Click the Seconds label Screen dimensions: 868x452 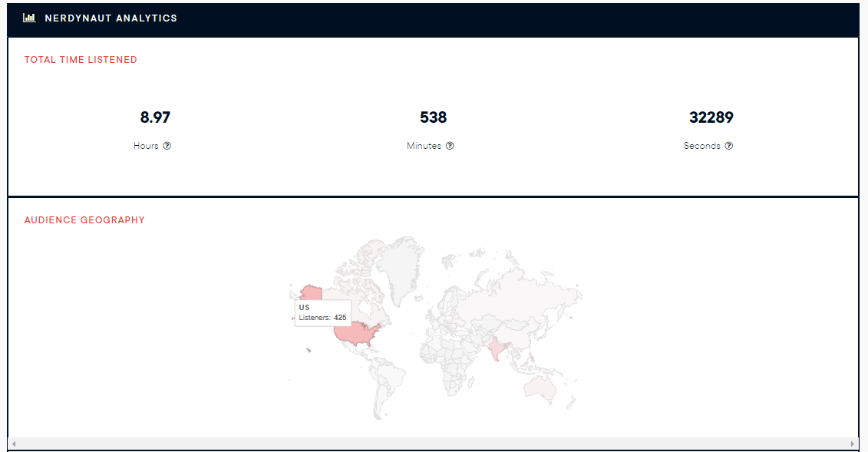point(702,146)
